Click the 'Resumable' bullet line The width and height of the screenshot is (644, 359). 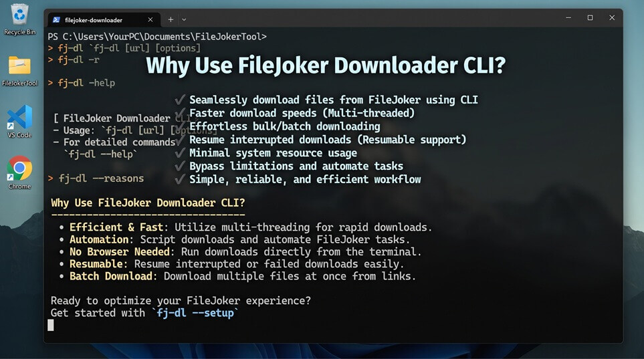(231, 263)
